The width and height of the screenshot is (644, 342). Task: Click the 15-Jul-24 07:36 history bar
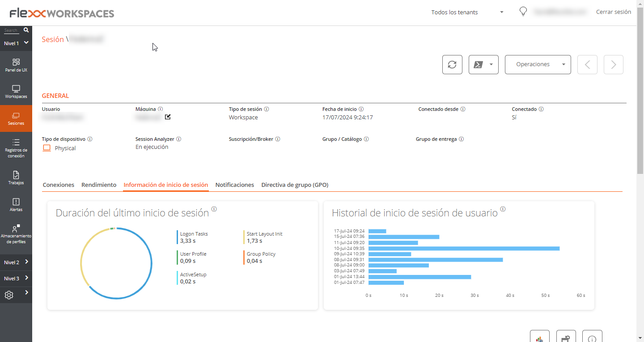[404, 237]
